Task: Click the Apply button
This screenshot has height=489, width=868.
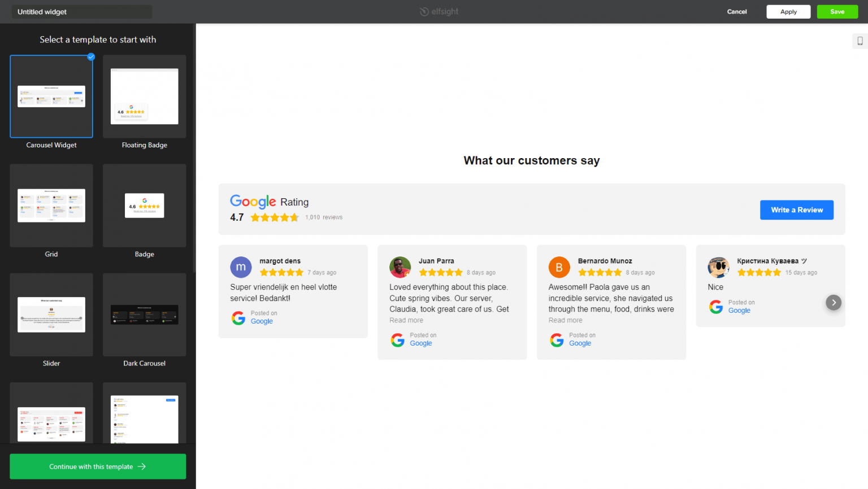Action: 788,11
